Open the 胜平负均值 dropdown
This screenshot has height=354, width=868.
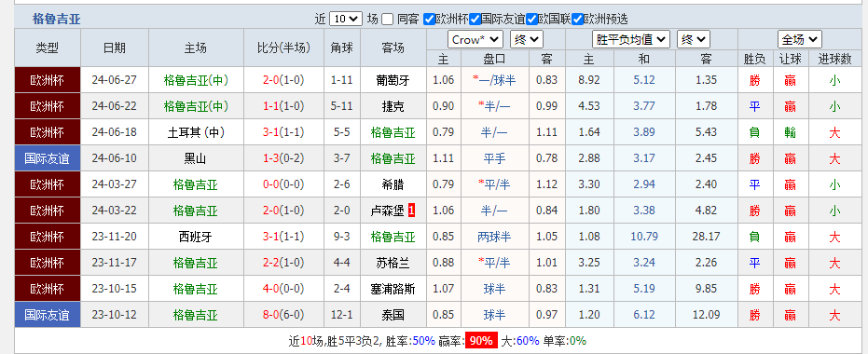pos(630,40)
